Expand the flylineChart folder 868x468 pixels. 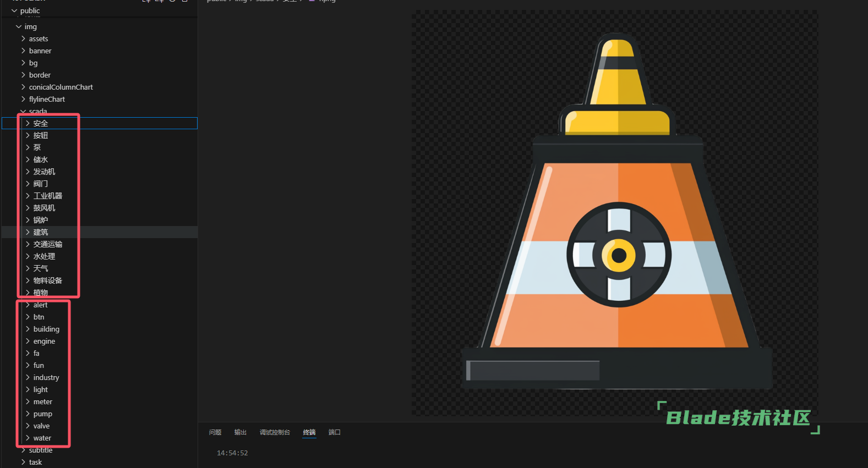(47, 99)
